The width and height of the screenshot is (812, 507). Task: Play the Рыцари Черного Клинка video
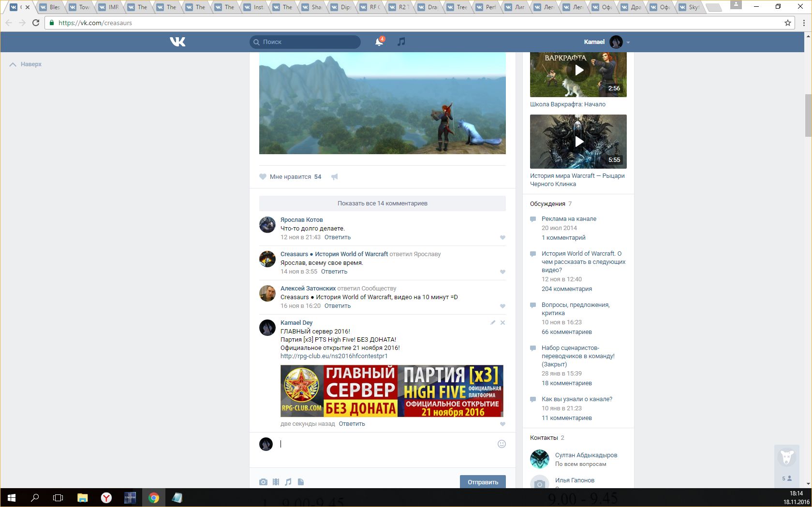coord(578,142)
